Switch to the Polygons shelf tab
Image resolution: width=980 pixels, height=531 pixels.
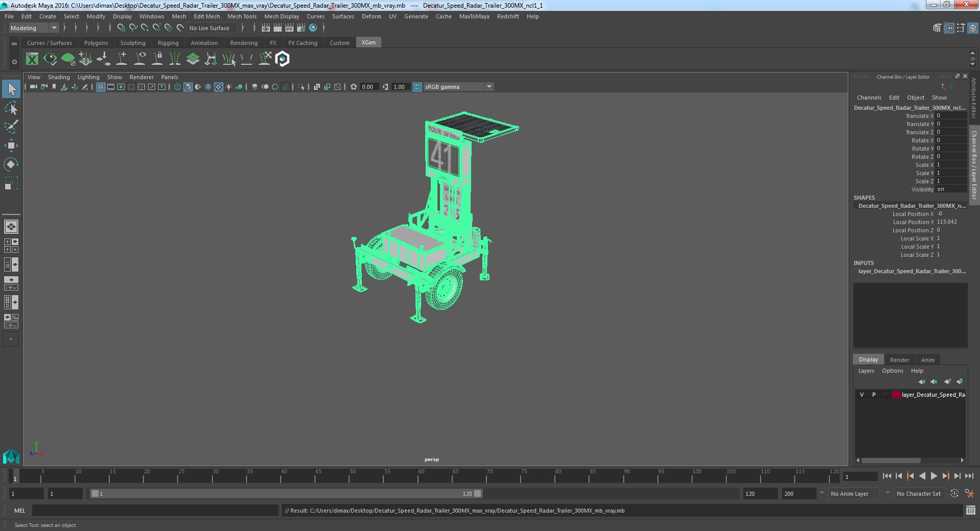[x=96, y=43]
